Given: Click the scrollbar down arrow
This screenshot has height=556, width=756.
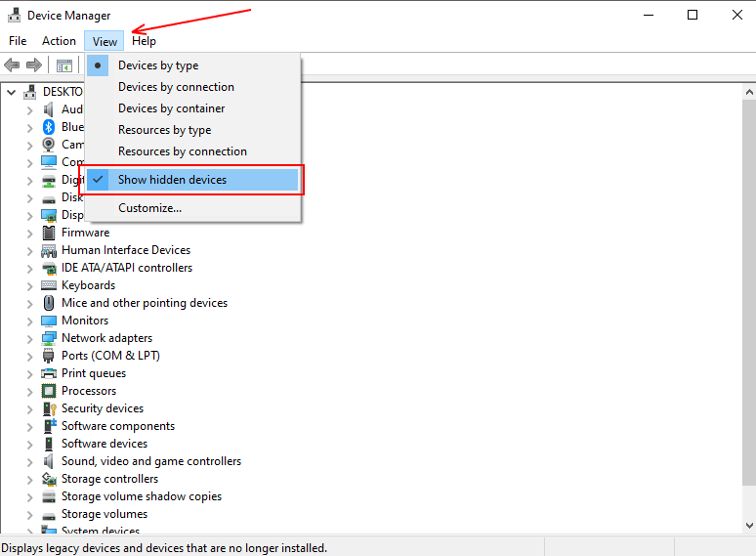Looking at the screenshot, I should coord(749,526).
